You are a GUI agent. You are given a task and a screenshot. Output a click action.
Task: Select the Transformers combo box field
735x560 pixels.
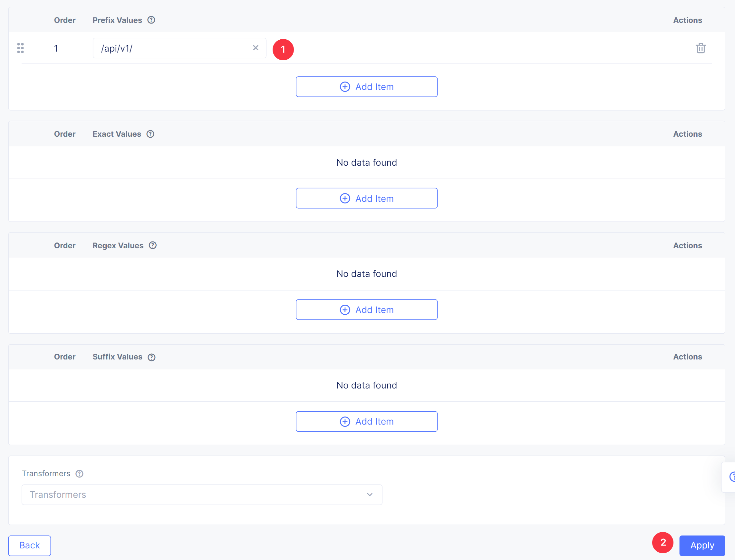point(202,494)
